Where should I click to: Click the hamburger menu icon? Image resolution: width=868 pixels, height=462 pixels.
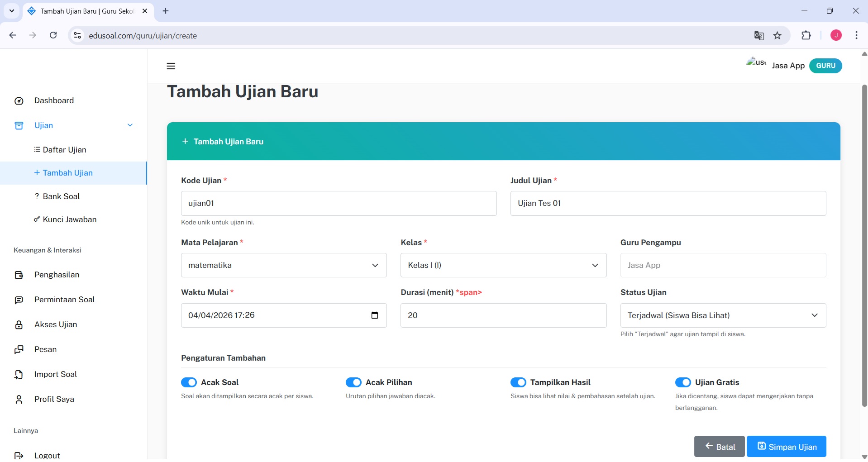pos(171,66)
